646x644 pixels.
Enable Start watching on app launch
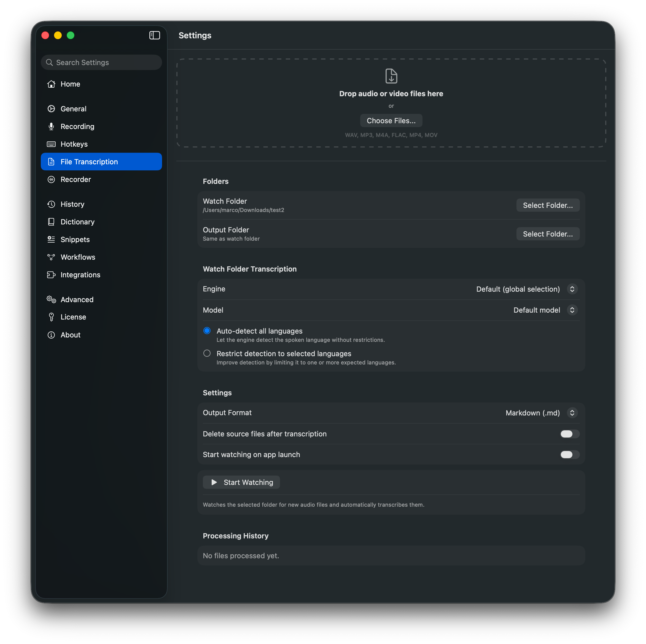[570, 455]
